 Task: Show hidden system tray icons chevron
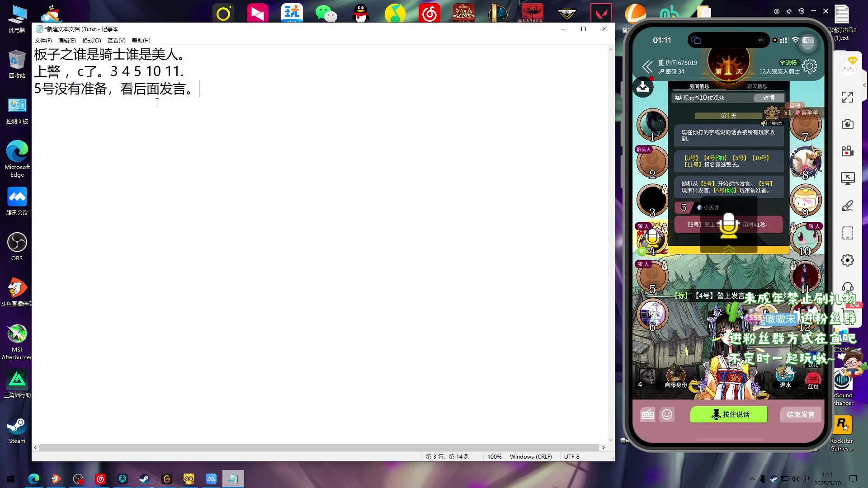(x=752, y=479)
